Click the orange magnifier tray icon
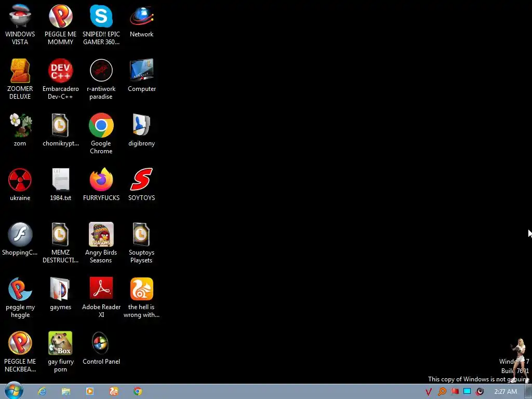Image resolution: width=532 pixels, height=399 pixels. [442, 392]
